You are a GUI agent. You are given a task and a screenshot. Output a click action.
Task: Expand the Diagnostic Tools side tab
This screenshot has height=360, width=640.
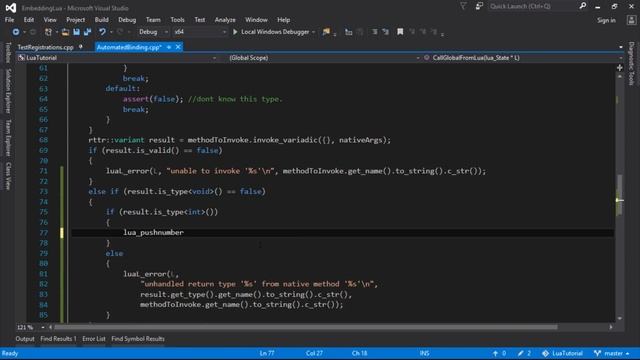coord(631,63)
